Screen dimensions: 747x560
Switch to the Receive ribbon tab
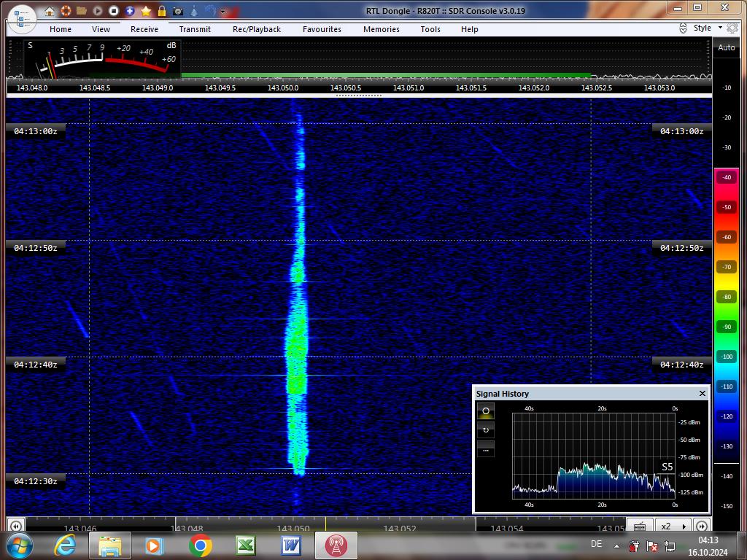coord(144,29)
